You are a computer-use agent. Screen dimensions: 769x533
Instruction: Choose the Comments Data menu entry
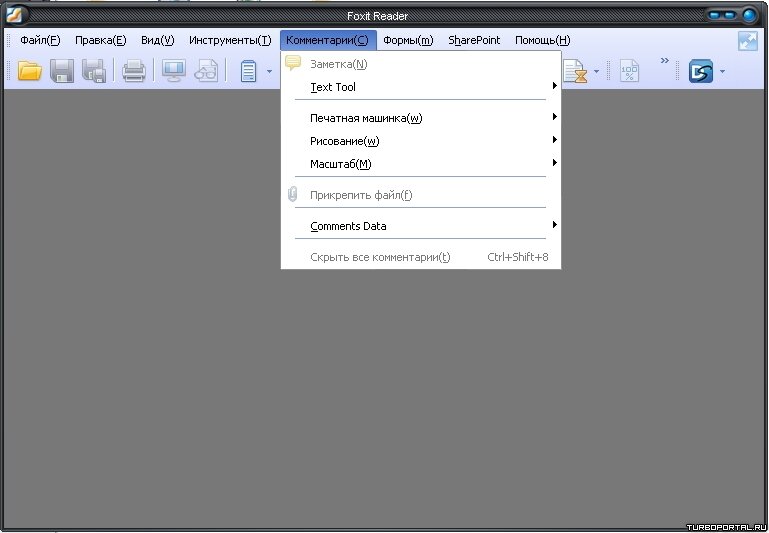pos(421,226)
